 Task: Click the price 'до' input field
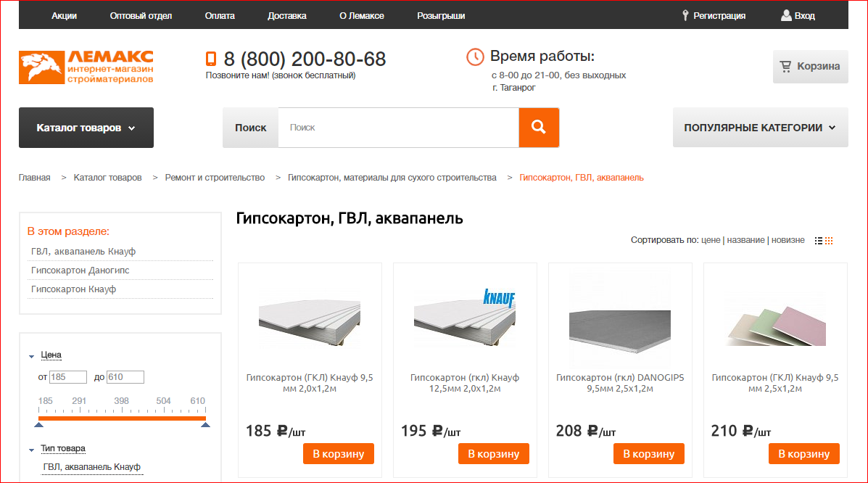click(125, 377)
